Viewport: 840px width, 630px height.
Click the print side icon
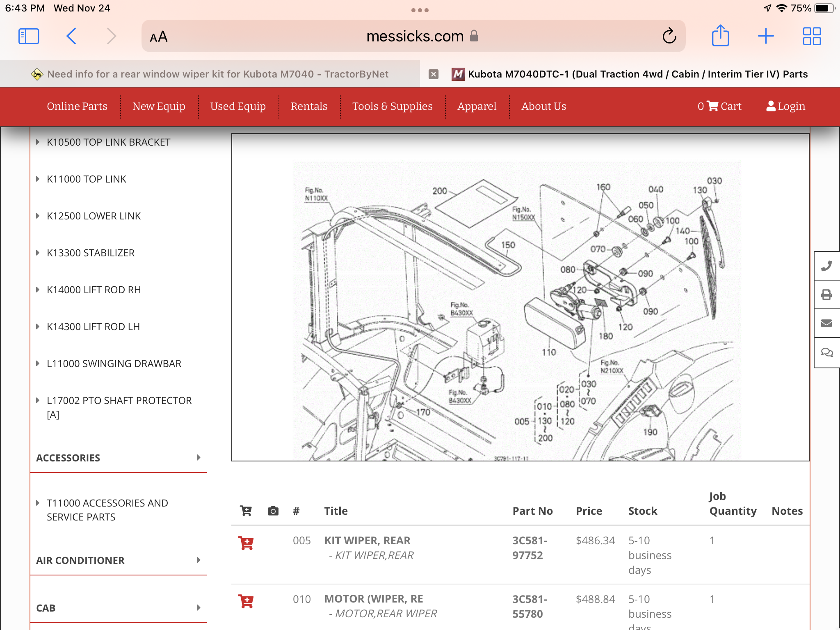[x=826, y=295]
